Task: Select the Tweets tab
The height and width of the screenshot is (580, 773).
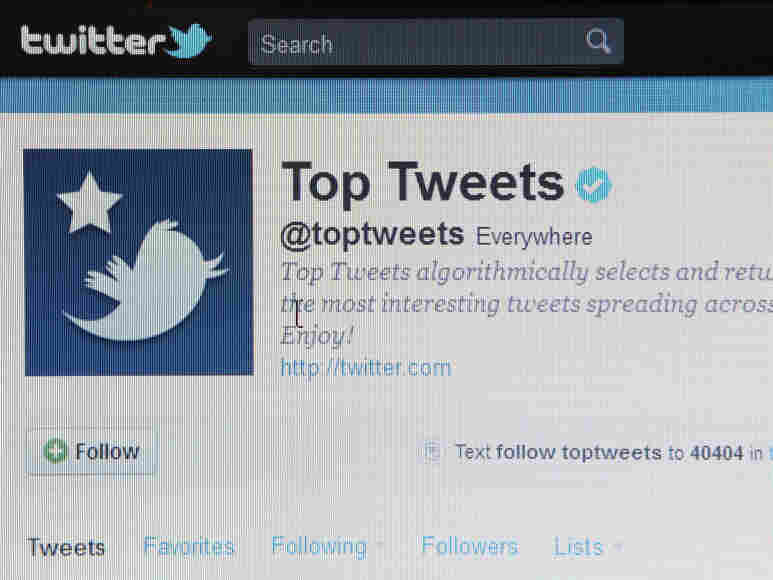Action: 67,547
